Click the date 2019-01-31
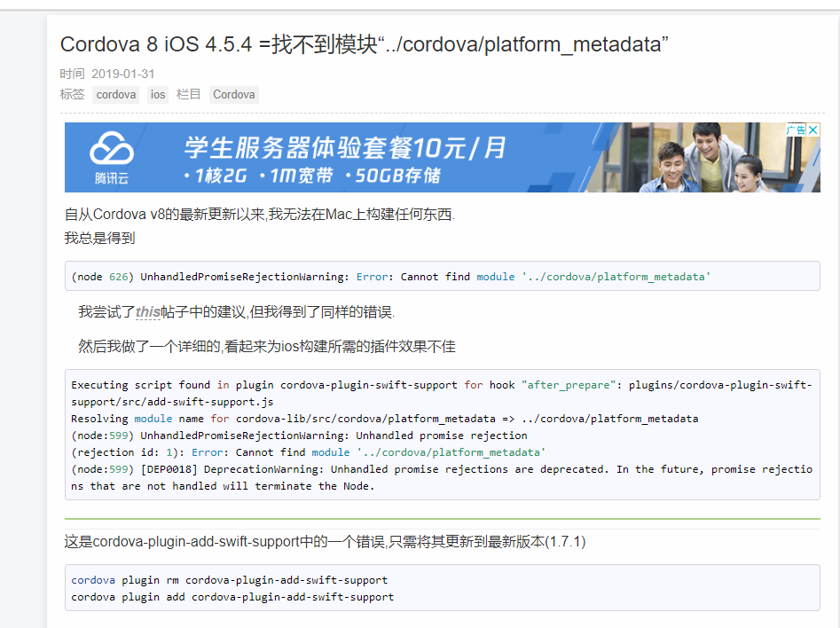This screenshot has width=840, height=628. tap(123, 74)
